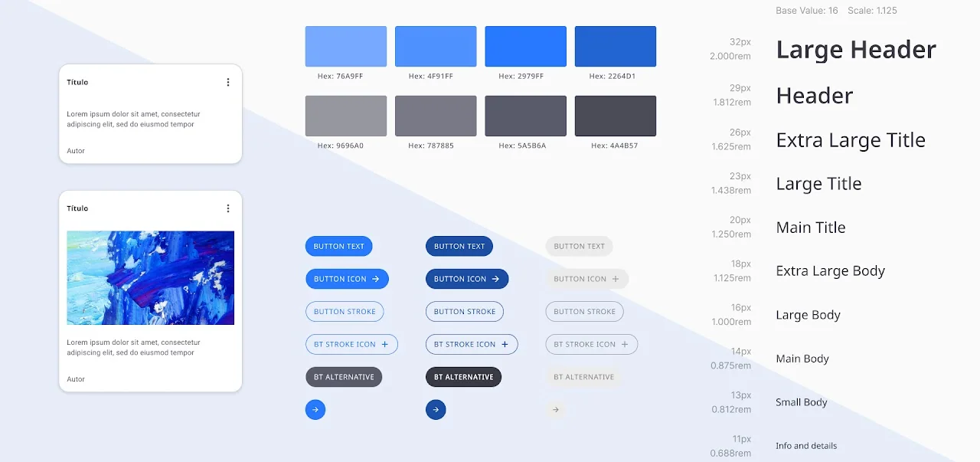Click the blue abstract painting image in the card
980x462 pixels.
click(151, 278)
